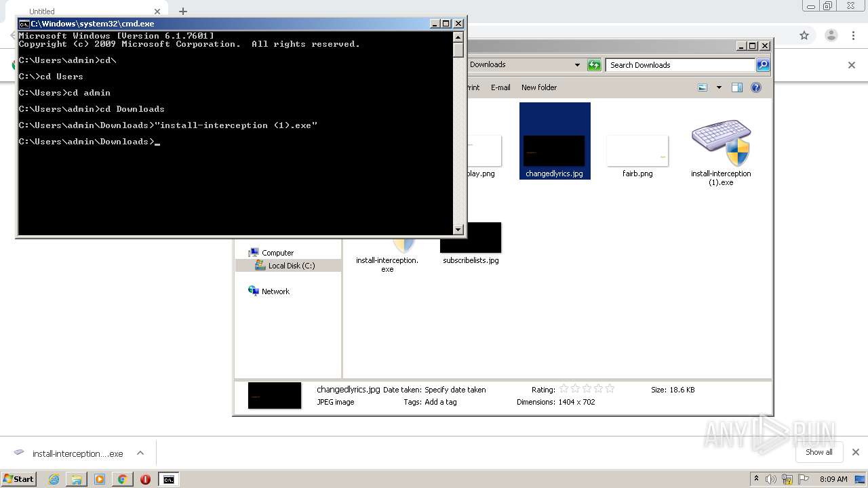
Task: Click the cmd.exe system menu icon
Action: tap(24, 24)
